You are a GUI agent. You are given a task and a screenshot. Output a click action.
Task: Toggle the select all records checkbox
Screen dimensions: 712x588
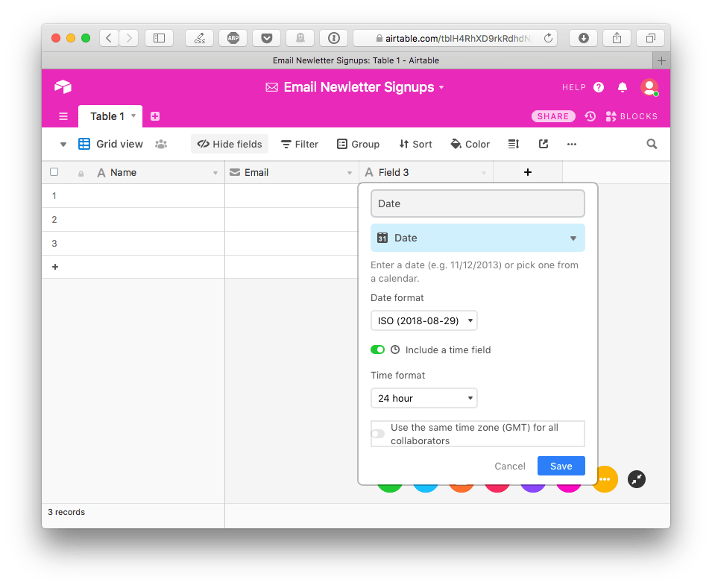(54, 171)
